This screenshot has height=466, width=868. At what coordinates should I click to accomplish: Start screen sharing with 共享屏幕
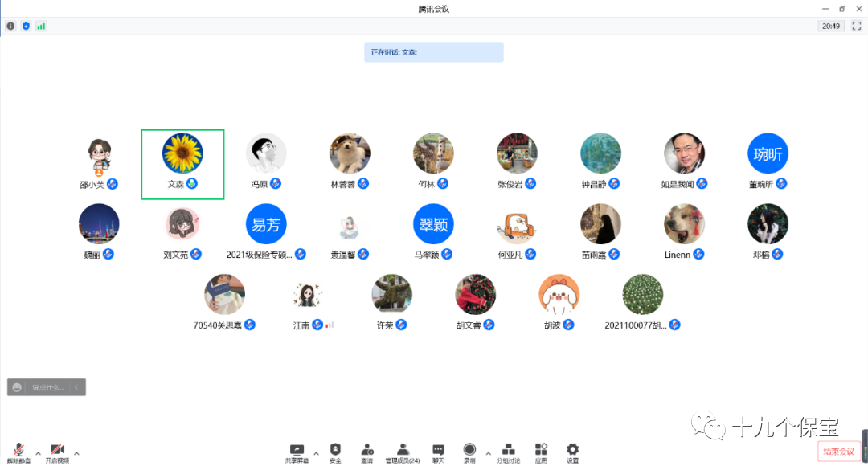click(297, 452)
